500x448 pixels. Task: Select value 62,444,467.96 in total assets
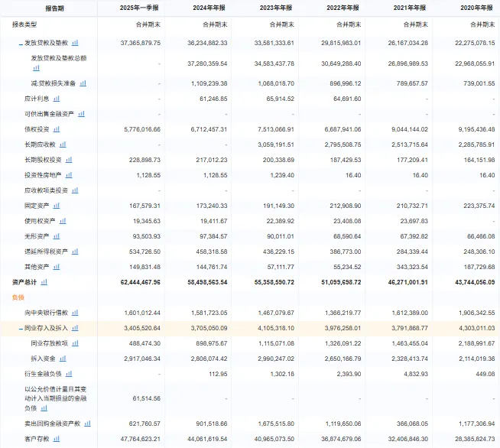coord(141,282)
